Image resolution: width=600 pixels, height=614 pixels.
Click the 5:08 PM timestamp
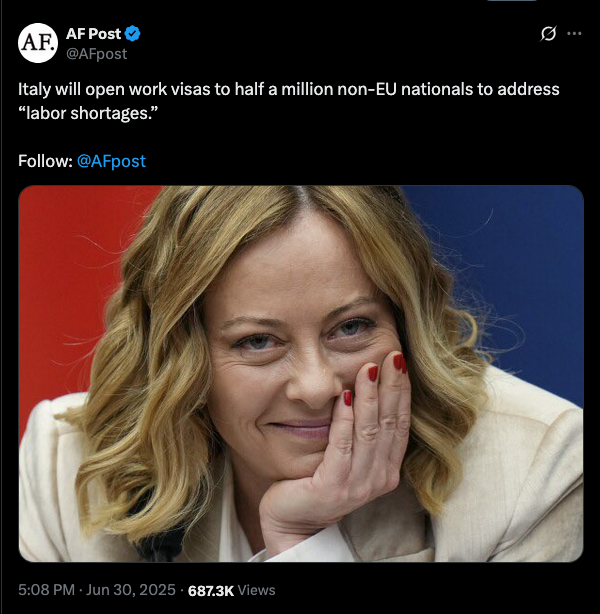pyautogui.click(x=46, y=590)
